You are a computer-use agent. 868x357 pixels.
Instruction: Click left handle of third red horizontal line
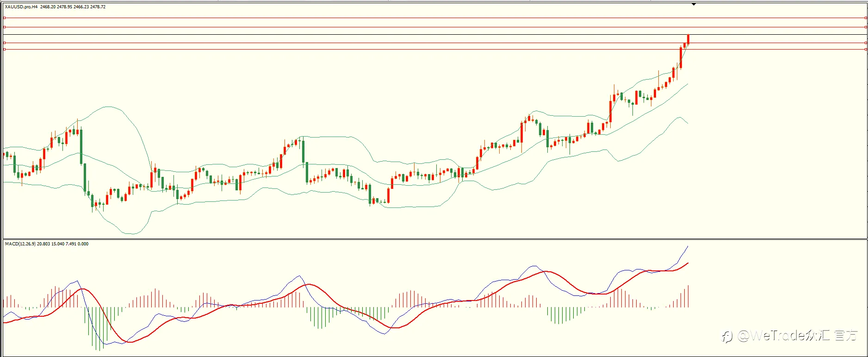click(x=4, y=43)
